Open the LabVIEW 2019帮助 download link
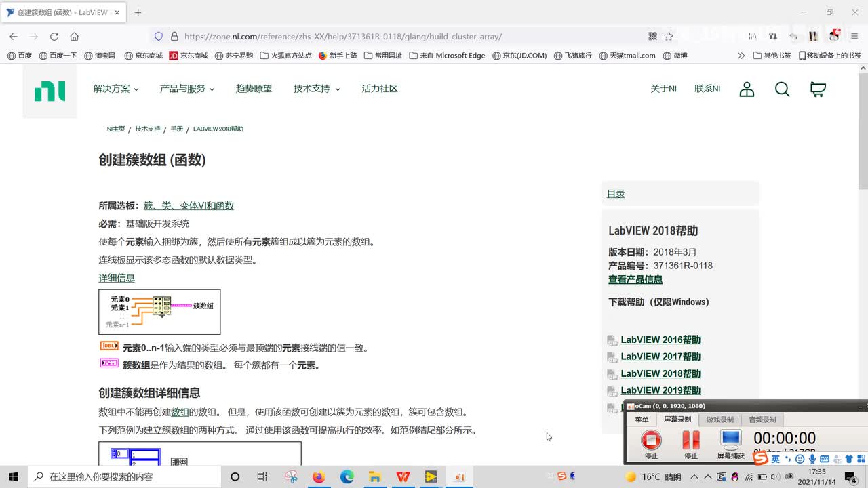 [x=660, y=390]
